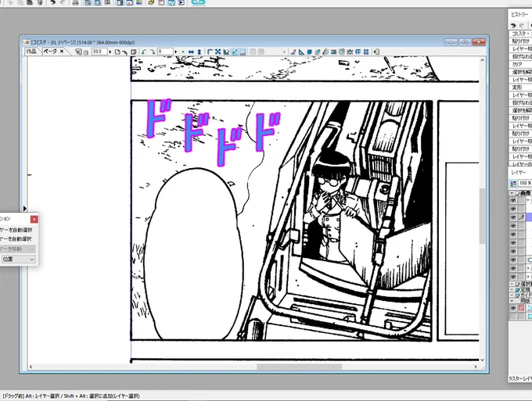
Task: Toggle the checkbox beside ガイド layer group
Action: tap(517, 295)
